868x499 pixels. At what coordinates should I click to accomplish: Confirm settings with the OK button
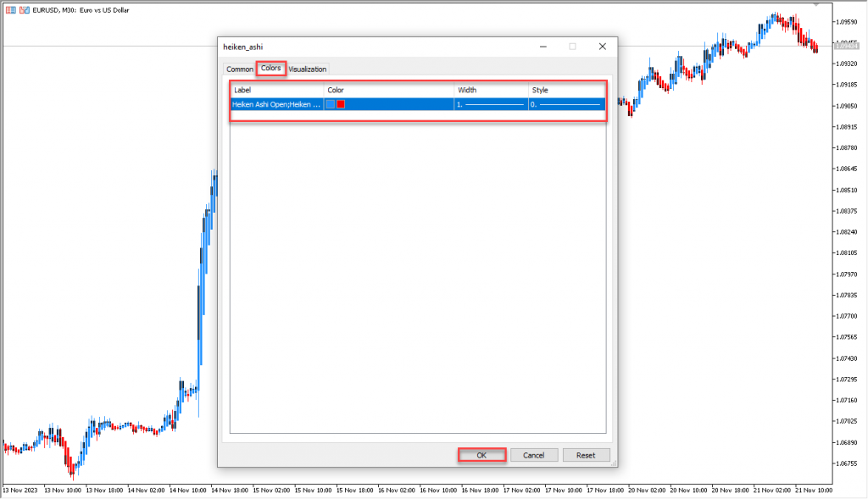(481, 455)
